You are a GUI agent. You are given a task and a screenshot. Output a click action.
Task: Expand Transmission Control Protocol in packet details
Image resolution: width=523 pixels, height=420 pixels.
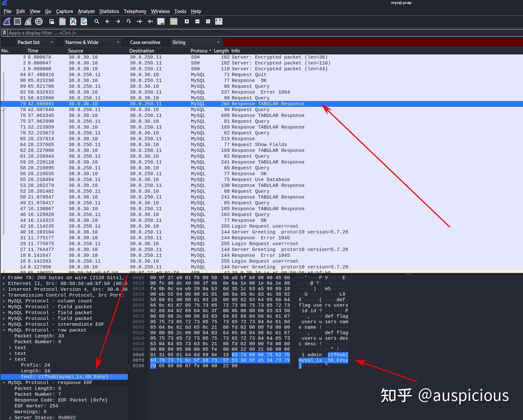4,295
